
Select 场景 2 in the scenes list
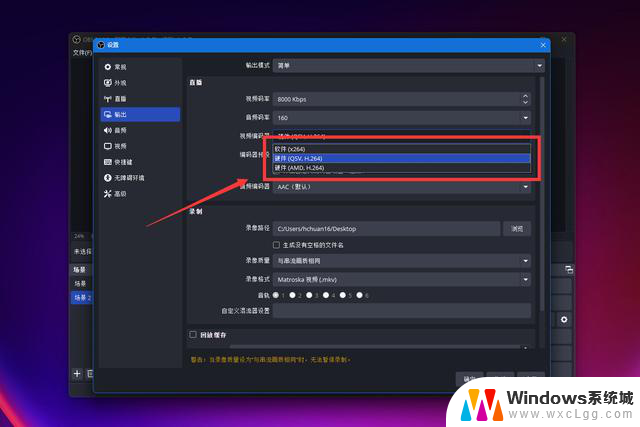[x=82, y=298]
